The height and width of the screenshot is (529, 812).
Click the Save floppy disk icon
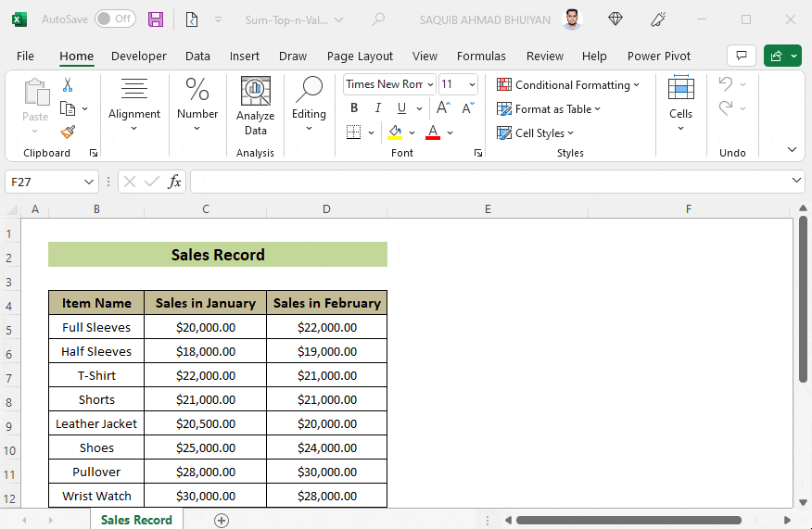(156, 19)
